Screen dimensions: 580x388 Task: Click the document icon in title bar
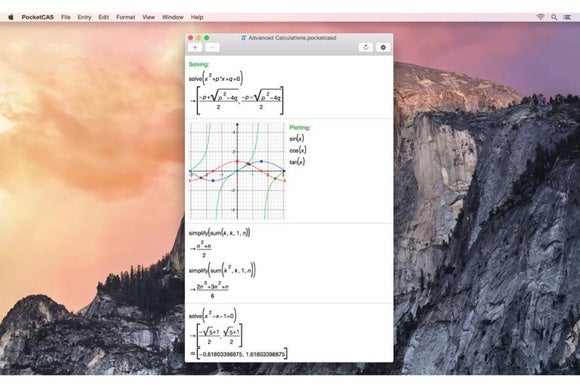[243, 38]
